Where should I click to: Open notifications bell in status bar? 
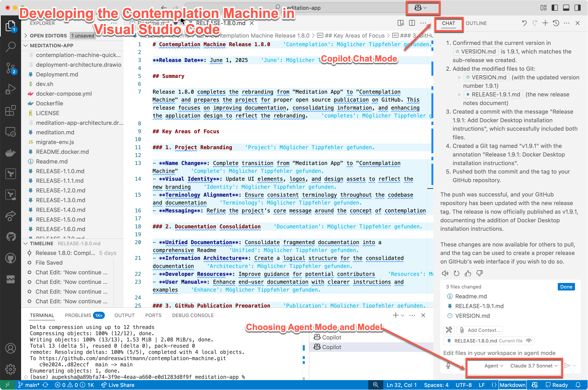pos(578,385)
